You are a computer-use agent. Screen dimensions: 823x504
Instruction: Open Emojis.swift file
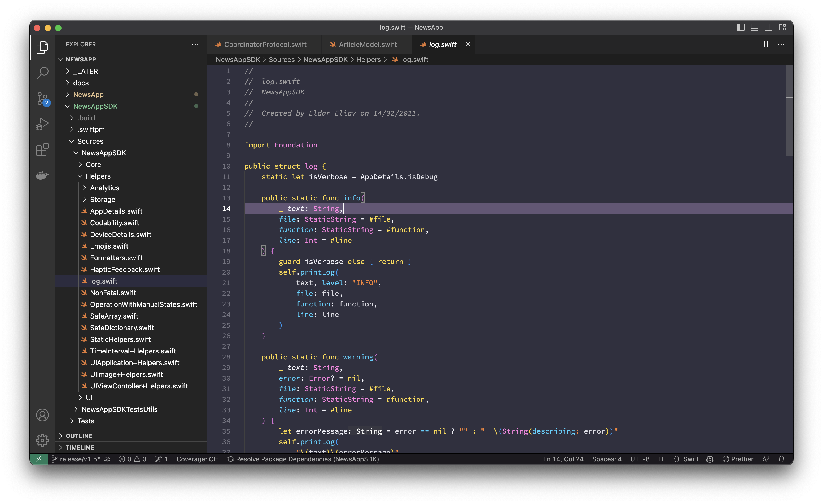(131, 246)
